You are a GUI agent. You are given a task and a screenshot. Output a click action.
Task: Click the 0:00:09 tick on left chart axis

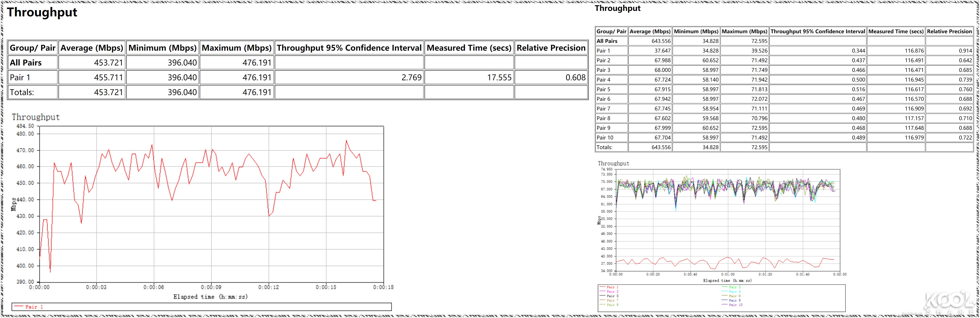click(x=211, y=287)
